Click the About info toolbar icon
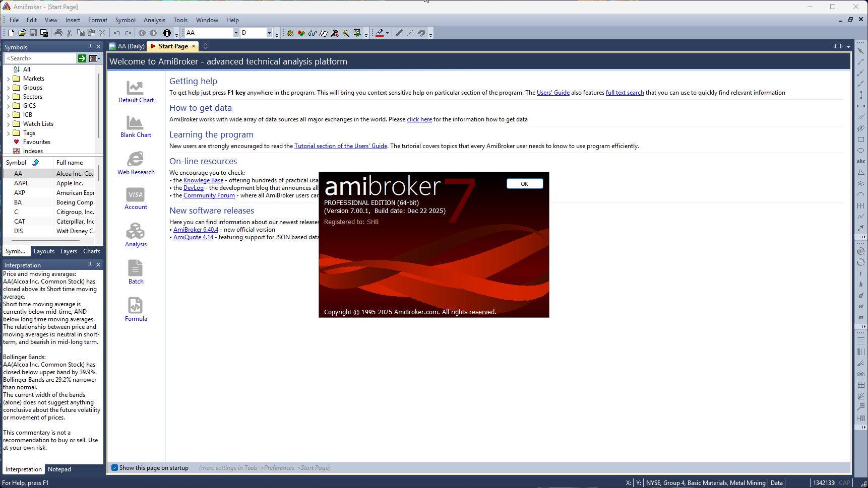The height and width of the screenshot is (488, 868). (167, 33)
